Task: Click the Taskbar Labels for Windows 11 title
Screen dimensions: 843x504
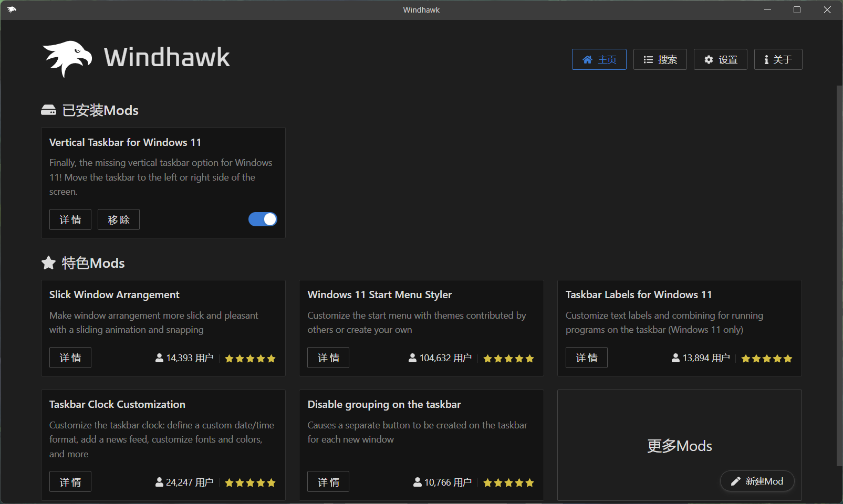Action: click(x=639, y=295)
